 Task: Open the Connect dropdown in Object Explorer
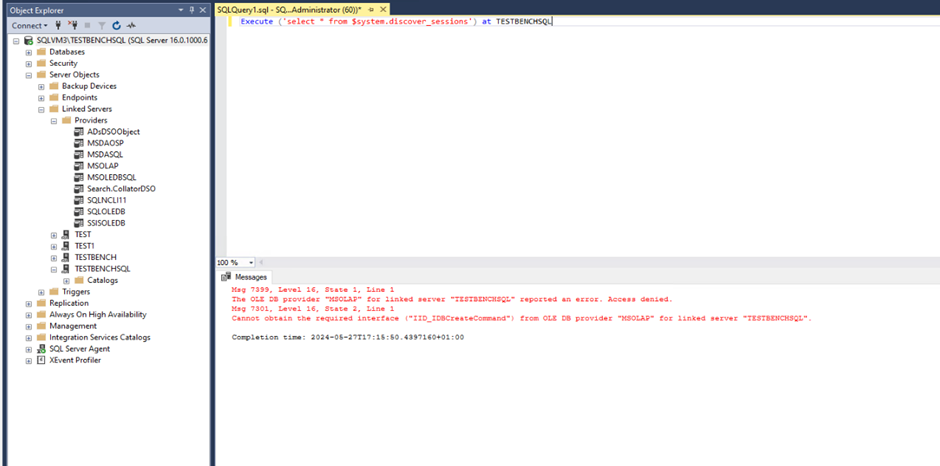click(x=29, y=26)
